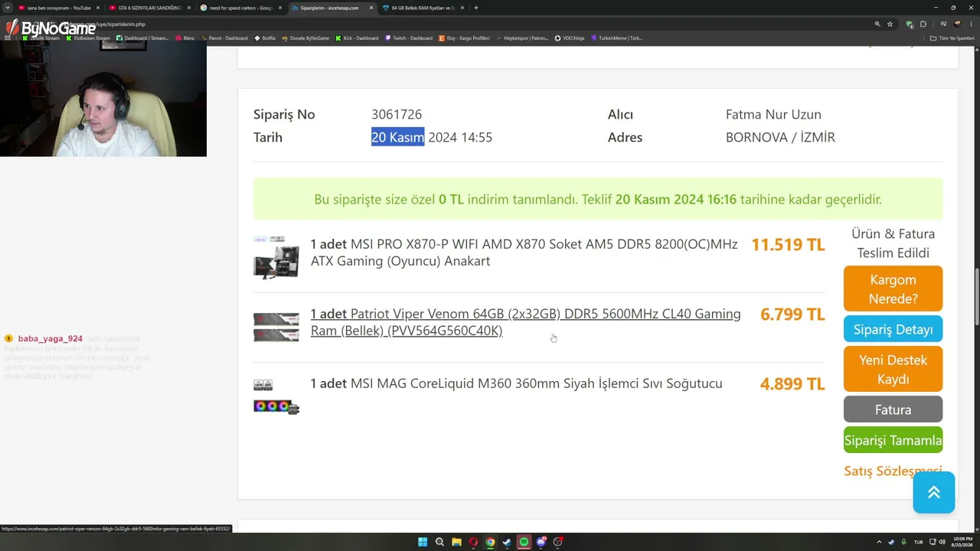
Task: Click the MSI CoreLiquid M360 cooler thumbnail
Action: click(x=276, y=397)
